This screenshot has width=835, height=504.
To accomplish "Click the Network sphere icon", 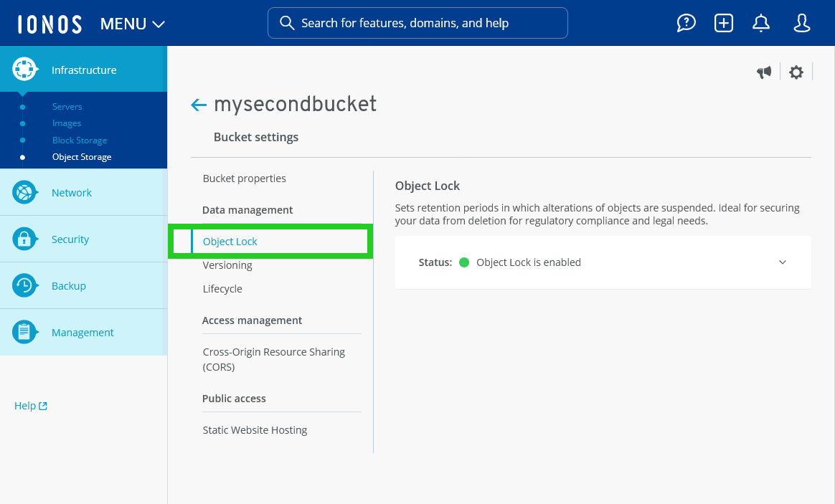I will point(25,192).
